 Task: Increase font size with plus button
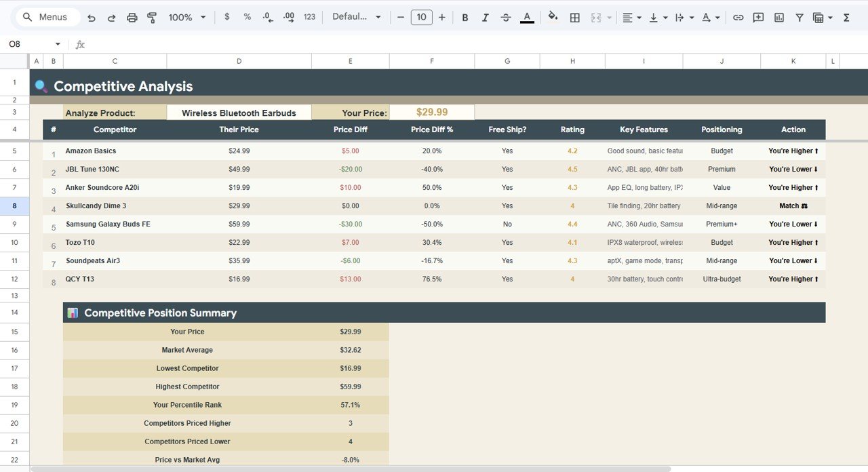click(x=441, y=17)
